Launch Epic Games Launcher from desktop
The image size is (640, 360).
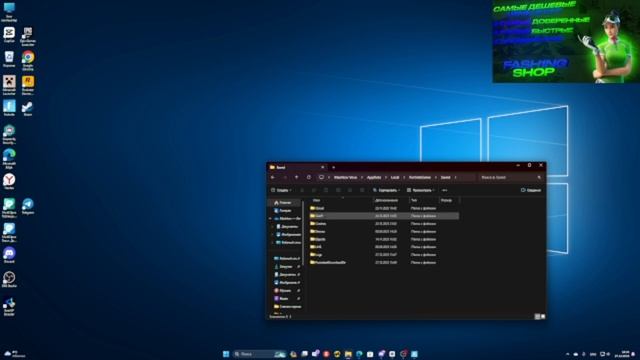pos(28,37)
